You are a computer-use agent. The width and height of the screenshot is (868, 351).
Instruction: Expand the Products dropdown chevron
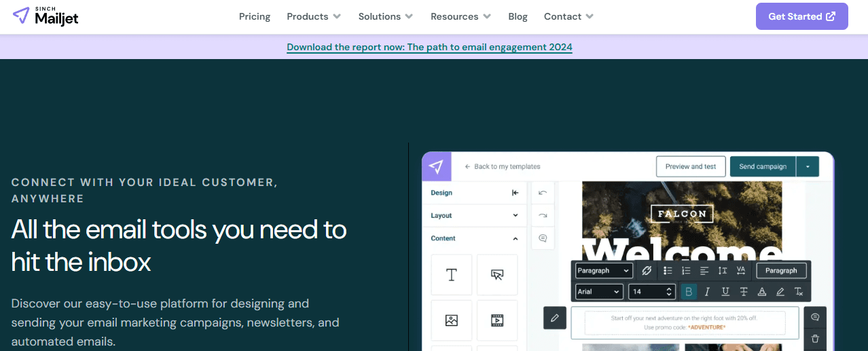[x=337, y=16]
